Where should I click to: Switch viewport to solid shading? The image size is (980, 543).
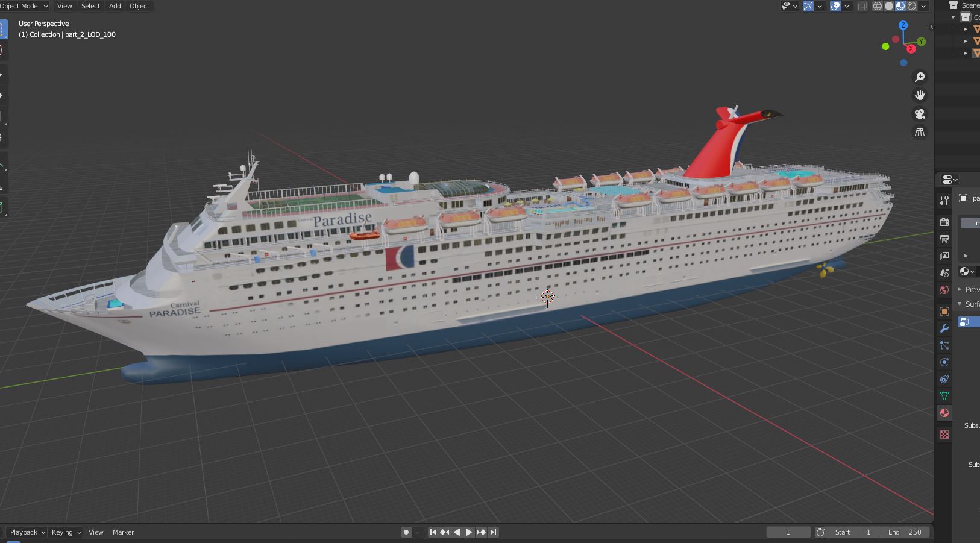pos(889,6)
